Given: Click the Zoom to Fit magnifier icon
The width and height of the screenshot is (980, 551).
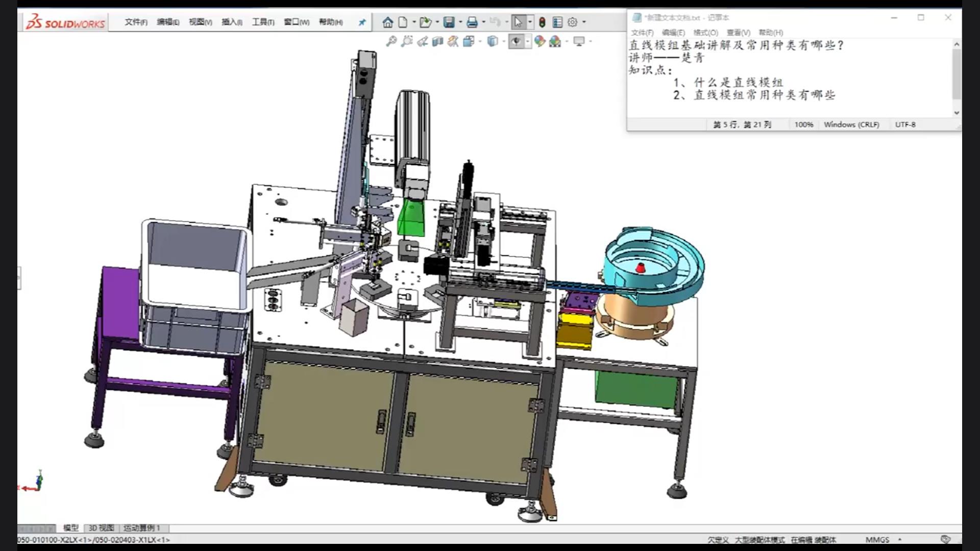Looking at the screenshot, I should 391,41.
